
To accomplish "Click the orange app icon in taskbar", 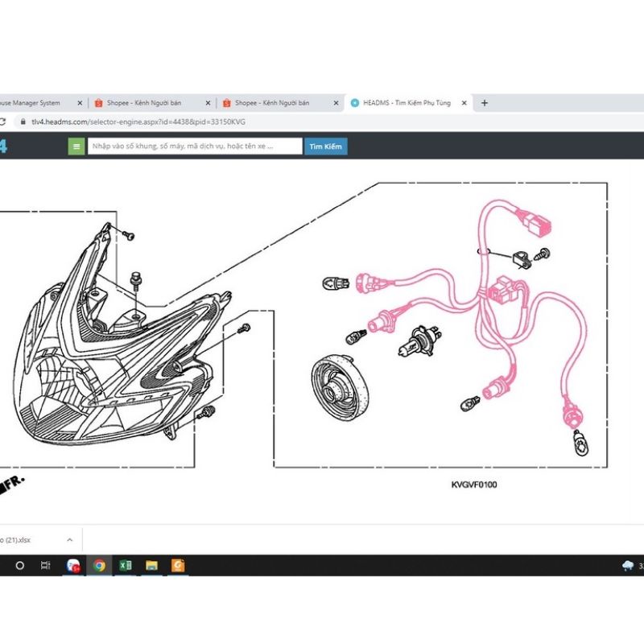I will [178, 565].
